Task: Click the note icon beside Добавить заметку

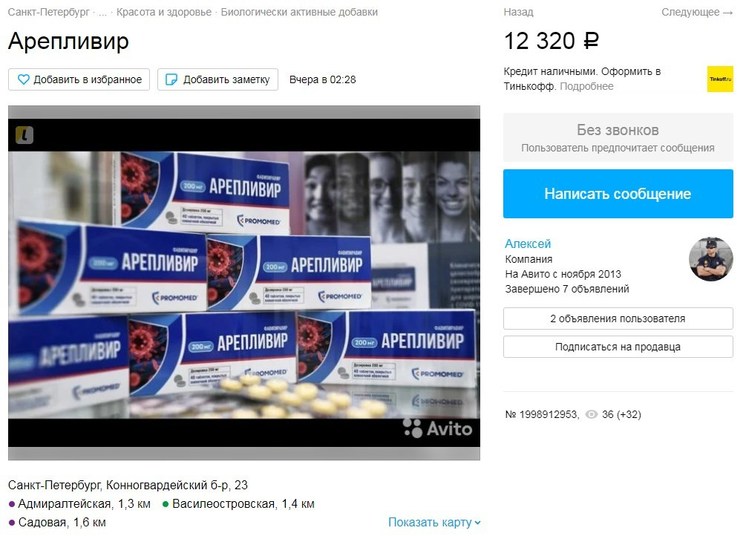Action: point(171,79)
